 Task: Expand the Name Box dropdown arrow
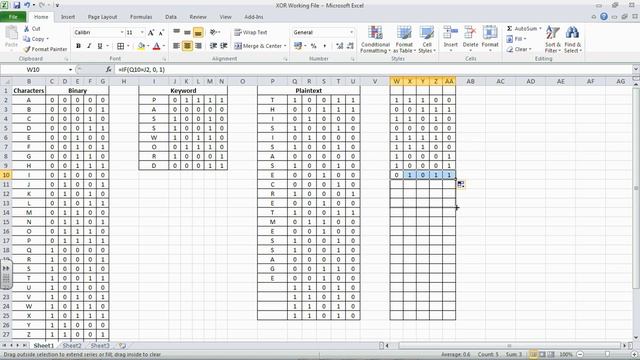pos(70,70)
